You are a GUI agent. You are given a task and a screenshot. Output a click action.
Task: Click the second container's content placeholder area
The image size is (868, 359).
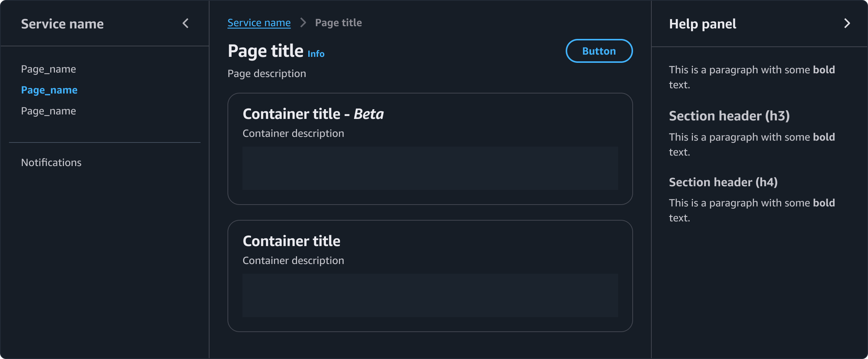click(430, 295)
